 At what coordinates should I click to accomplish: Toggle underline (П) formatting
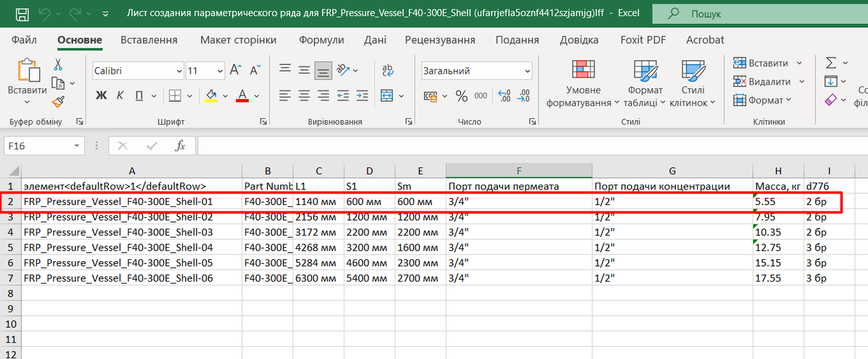coord(138,95)
